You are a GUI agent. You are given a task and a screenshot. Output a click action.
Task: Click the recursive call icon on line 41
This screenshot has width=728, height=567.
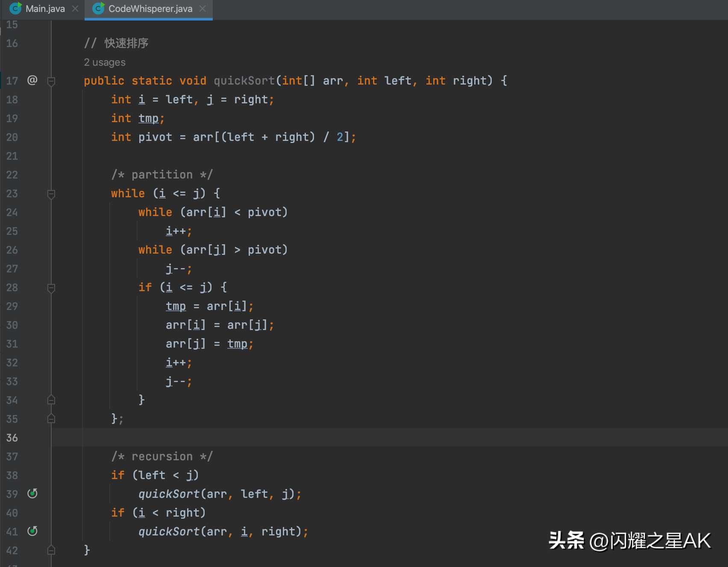click(x=32, y=531)
